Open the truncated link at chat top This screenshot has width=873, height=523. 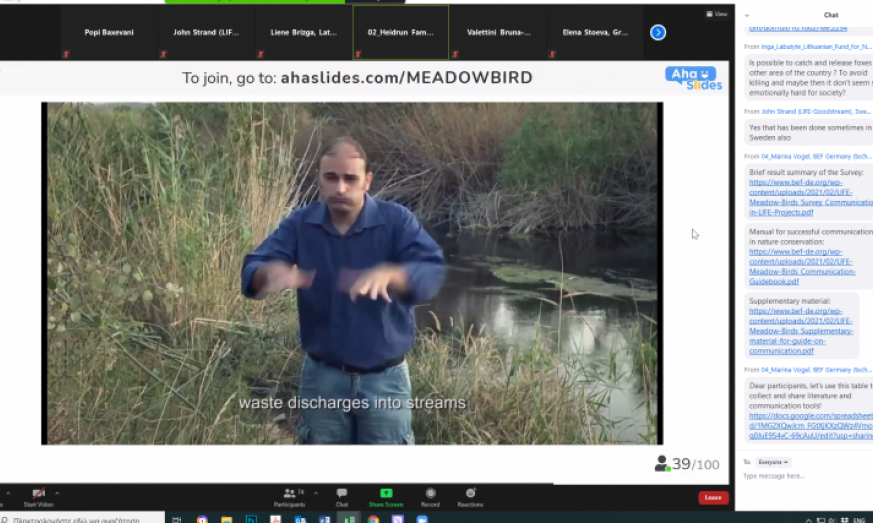798,28
